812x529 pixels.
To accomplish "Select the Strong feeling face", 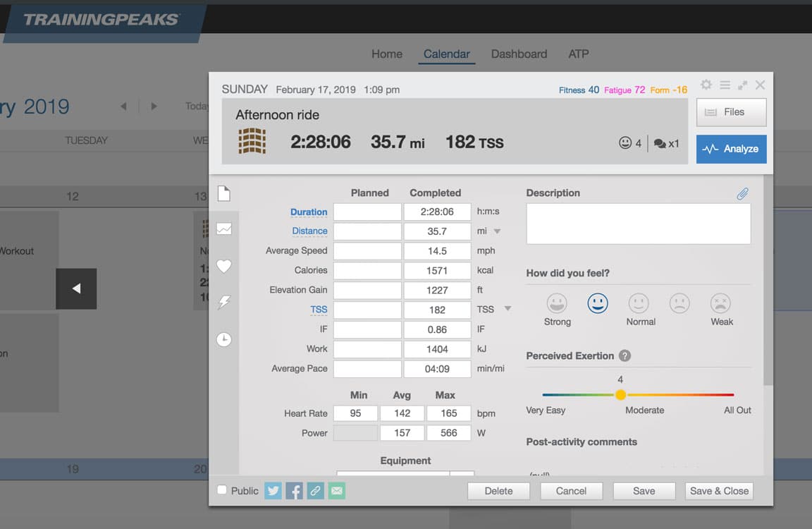I will tap(557, 303).
